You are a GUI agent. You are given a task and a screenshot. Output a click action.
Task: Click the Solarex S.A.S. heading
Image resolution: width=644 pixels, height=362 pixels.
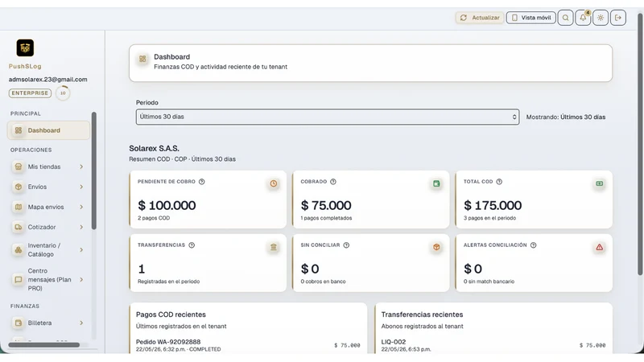[154, 149]
